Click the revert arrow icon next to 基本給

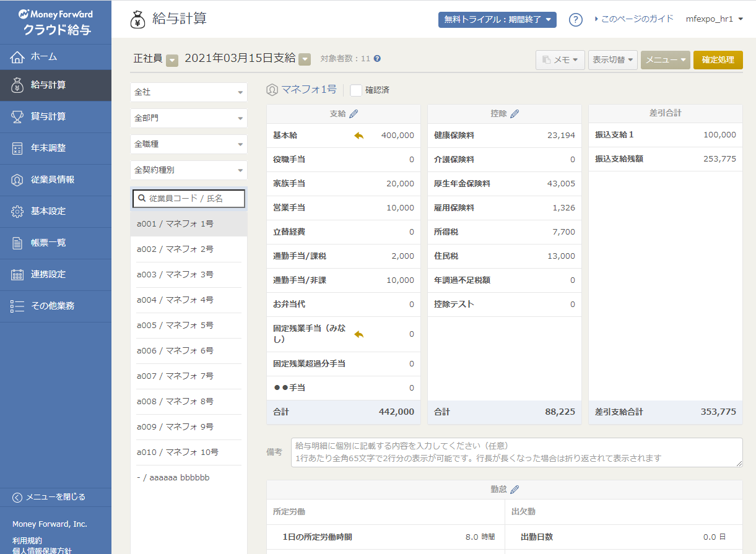[x=359, y=136]
